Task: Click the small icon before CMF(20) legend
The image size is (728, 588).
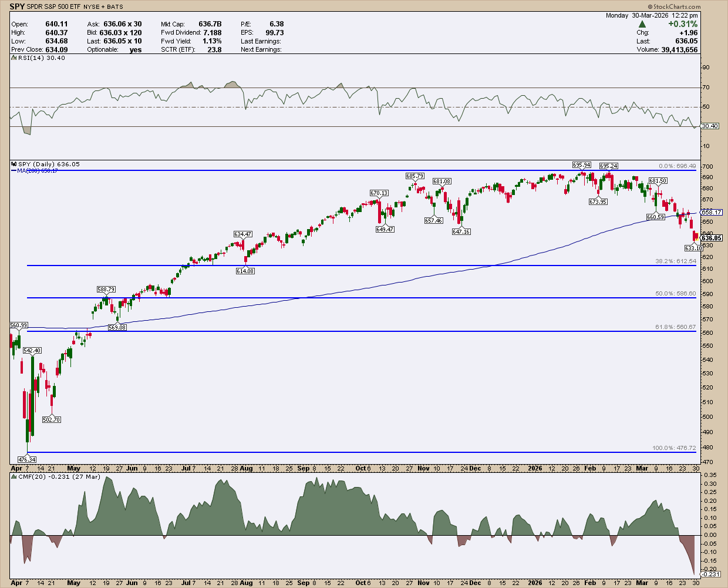Action: coord(15,477)
